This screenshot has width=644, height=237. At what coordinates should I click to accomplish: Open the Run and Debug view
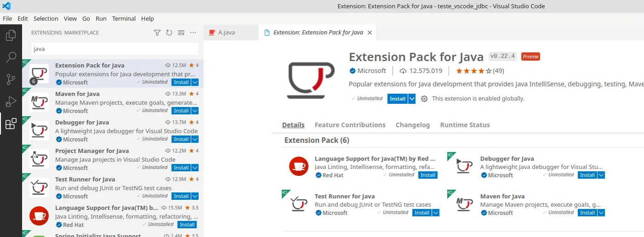pos(11,101)
